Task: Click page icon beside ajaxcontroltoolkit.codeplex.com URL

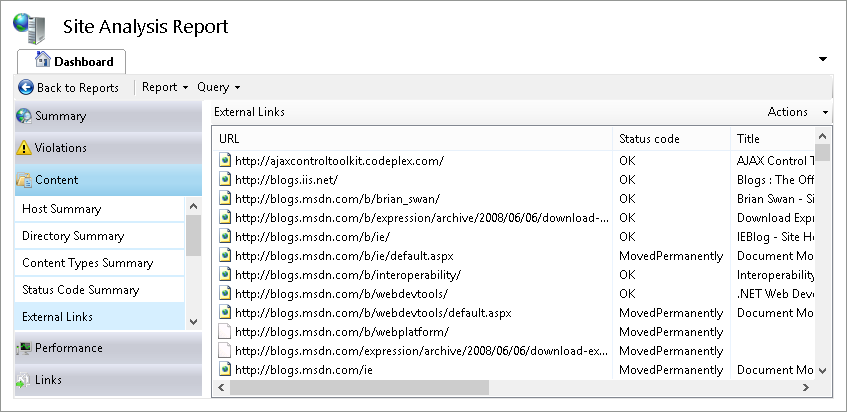Action: 225,160
